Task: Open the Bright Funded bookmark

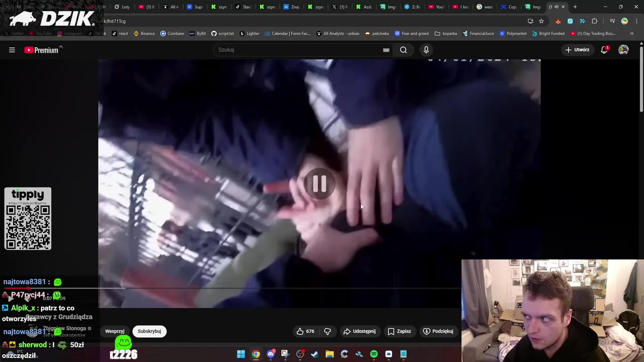Action: pyautogui.click(x=548, y=34)
